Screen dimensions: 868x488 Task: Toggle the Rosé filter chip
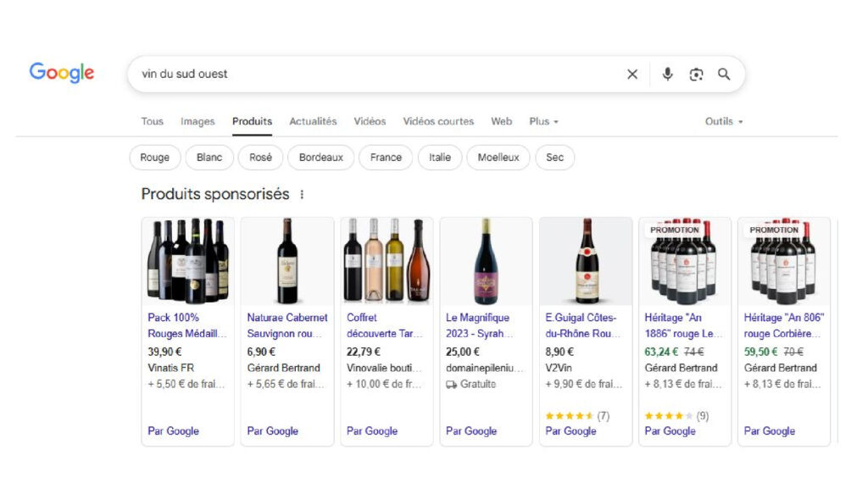[x=260, y=158]
